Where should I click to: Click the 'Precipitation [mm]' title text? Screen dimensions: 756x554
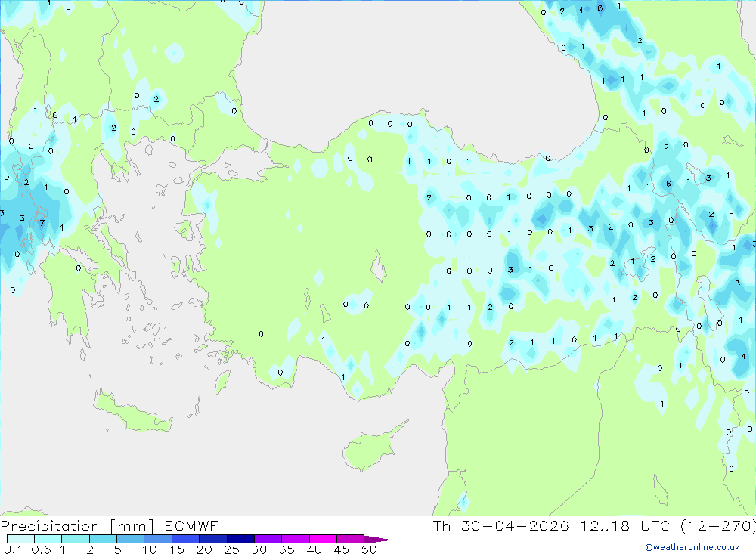(x=77, y=526)
